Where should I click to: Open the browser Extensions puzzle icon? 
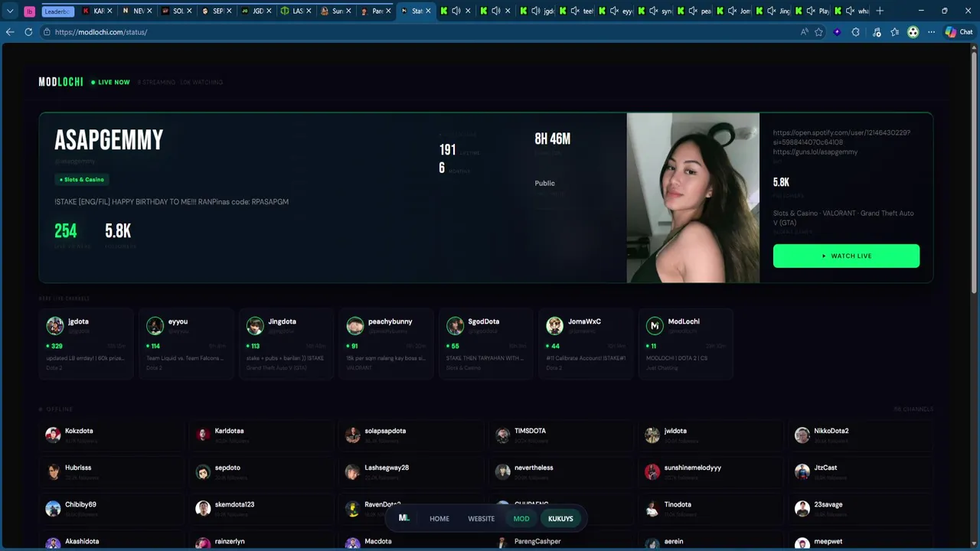(855, 32)
